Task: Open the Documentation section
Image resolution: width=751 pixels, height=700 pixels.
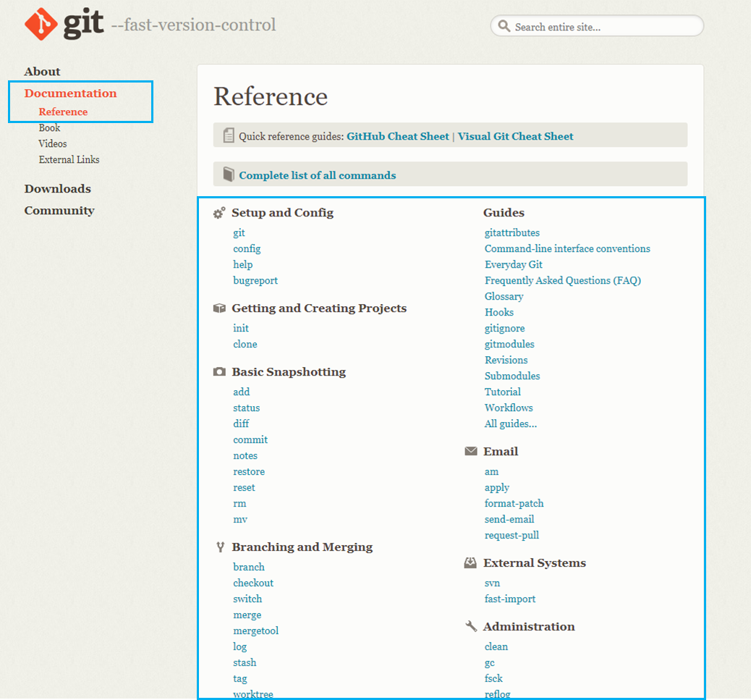Action: [70, 93]
